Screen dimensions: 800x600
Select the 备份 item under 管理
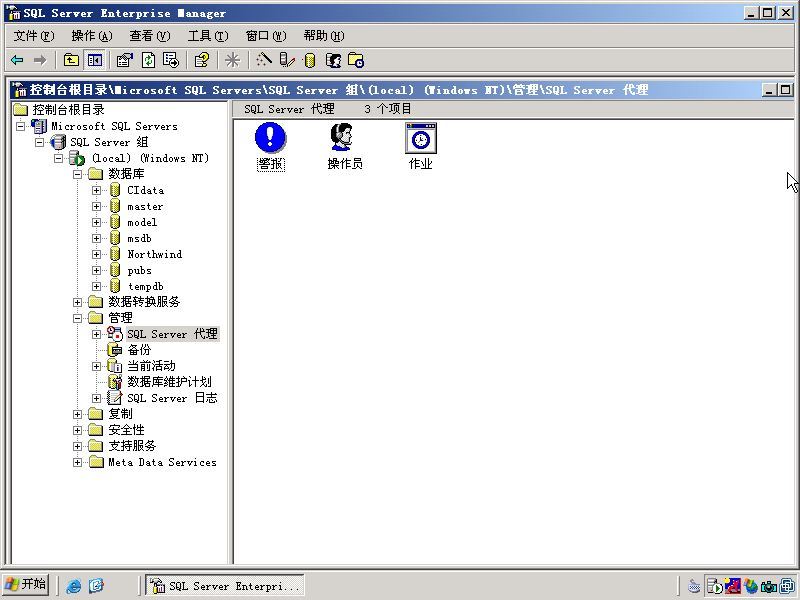tap(139, 350)
